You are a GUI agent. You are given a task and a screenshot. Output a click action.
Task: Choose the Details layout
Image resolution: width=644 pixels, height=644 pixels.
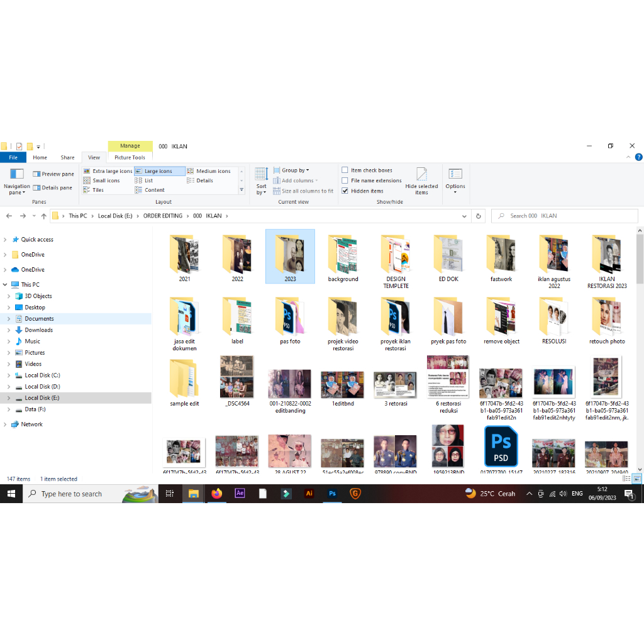(200, 180)
